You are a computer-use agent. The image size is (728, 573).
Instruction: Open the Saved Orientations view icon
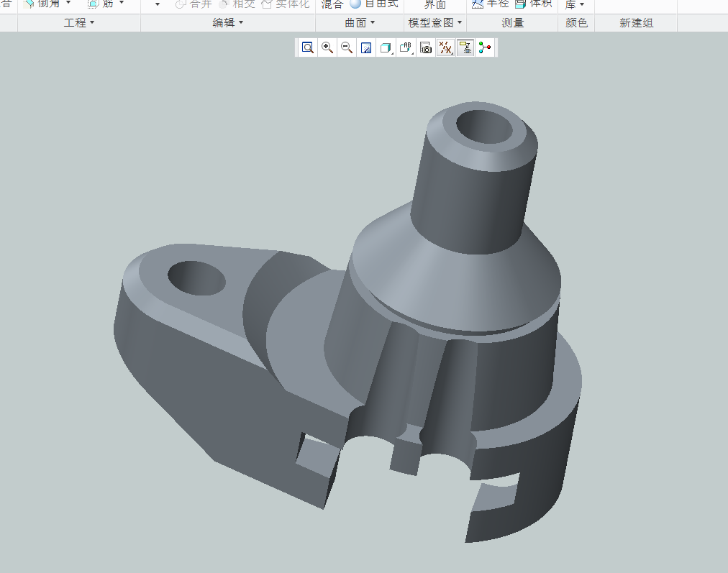[406, 48]
